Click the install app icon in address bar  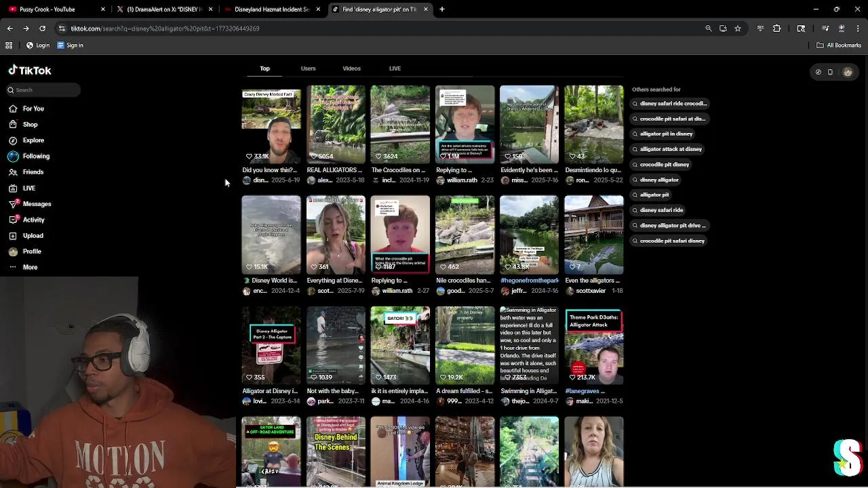pyautogui.click(x=723, y=28)
